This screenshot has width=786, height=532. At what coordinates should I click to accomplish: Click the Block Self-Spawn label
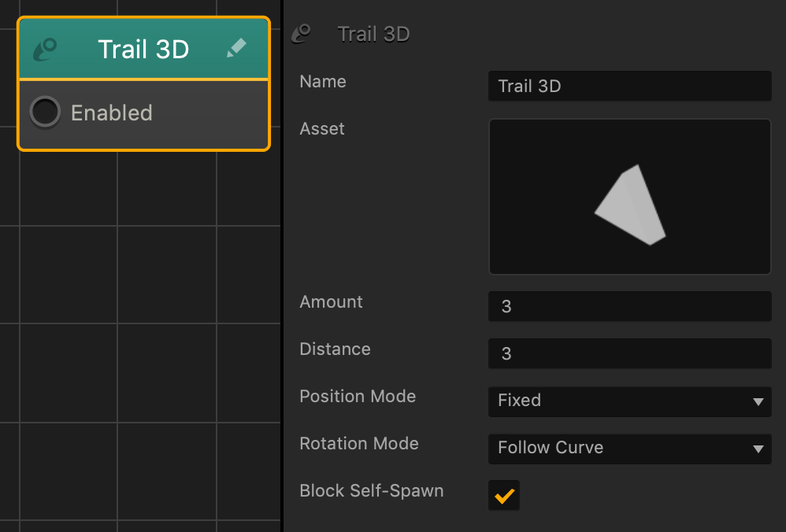pyautogui.click(x=372, y=491)
